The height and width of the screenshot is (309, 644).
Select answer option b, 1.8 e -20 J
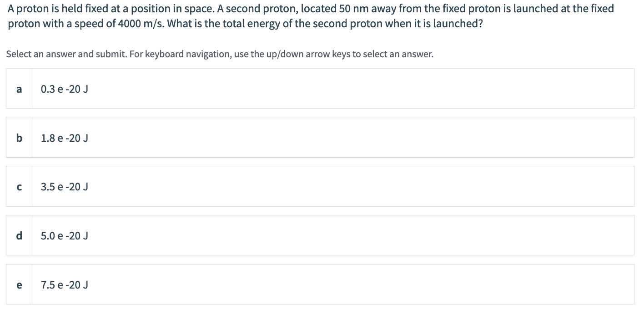click(318, 137)
